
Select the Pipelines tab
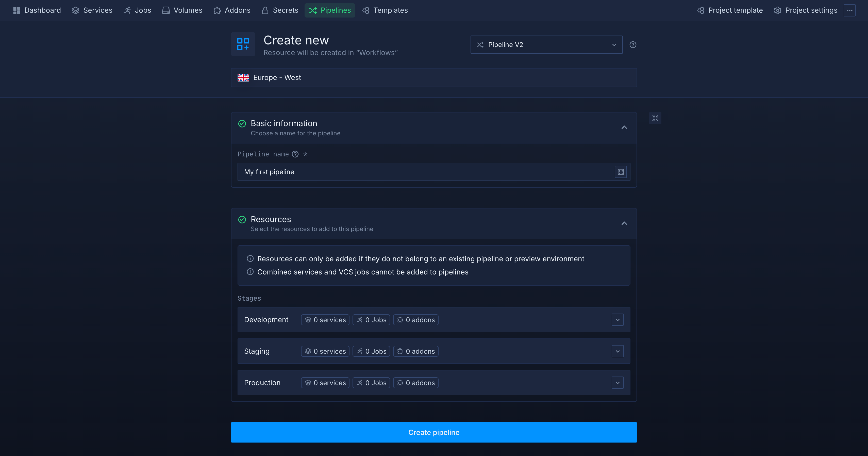(x=330, y=10)
